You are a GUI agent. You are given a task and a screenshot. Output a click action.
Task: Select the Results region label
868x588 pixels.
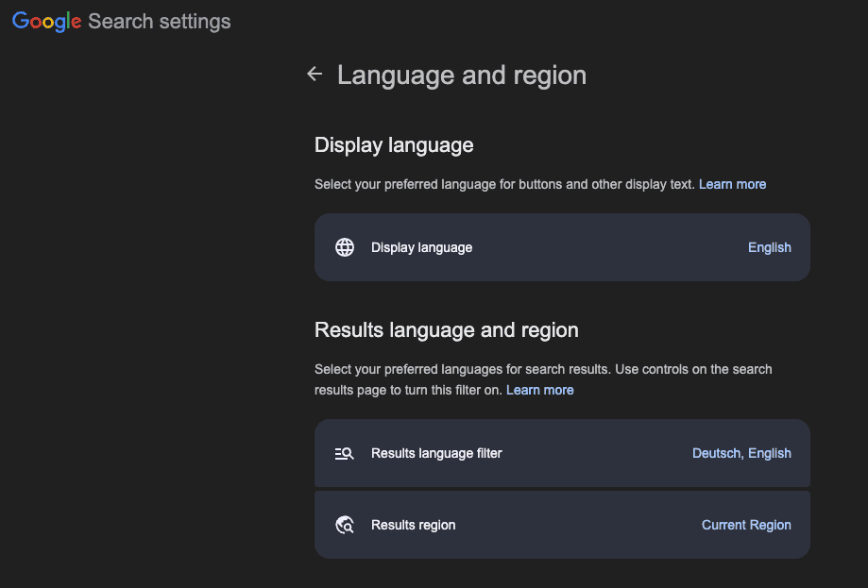tap(413, 525)
